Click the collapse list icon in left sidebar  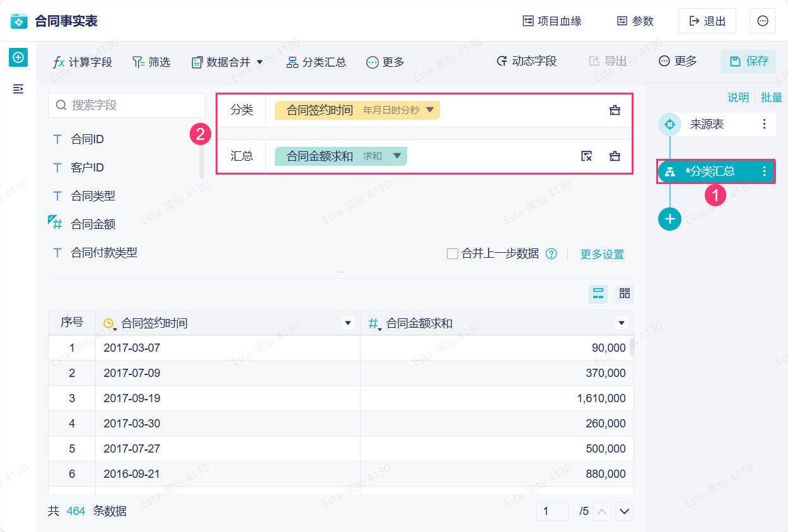pyautogui.click(x=18, y=89)
